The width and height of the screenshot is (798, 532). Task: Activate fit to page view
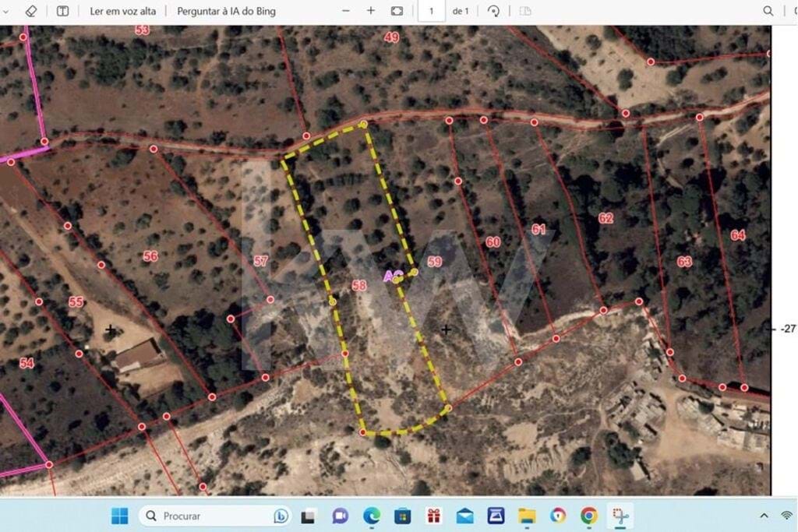click(x=397, y=11)
